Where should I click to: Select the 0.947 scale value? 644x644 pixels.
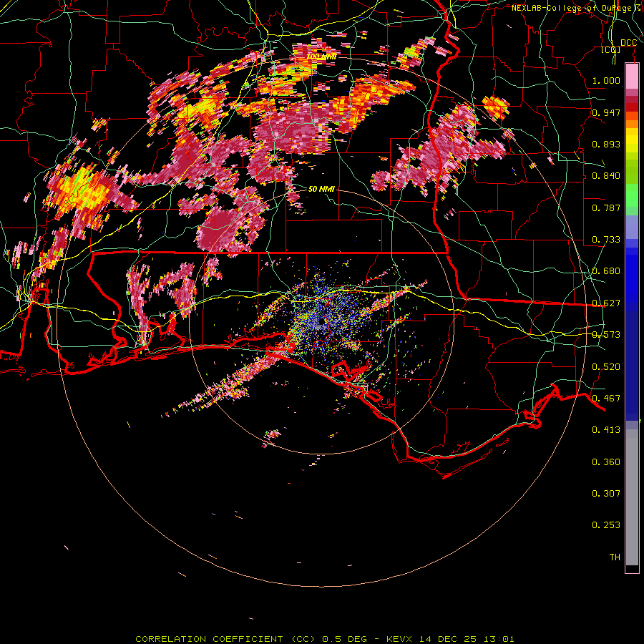(x=606, y=112)
